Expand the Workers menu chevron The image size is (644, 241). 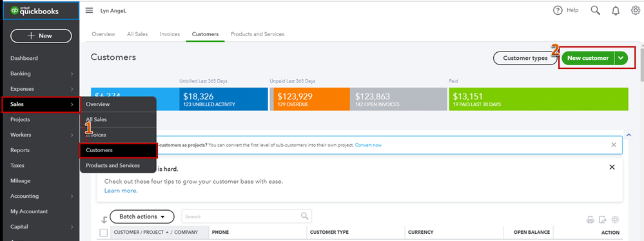pyautogui.click(x=72, y=135)
